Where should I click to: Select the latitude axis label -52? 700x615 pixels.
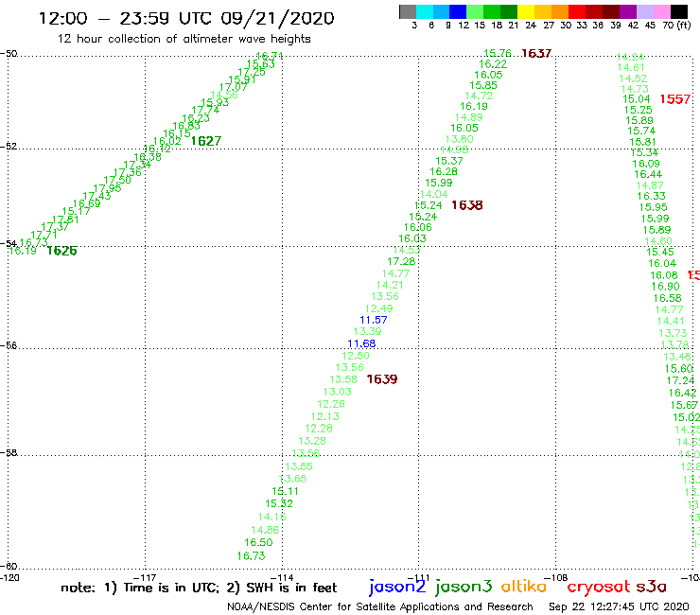click(9, 147)
